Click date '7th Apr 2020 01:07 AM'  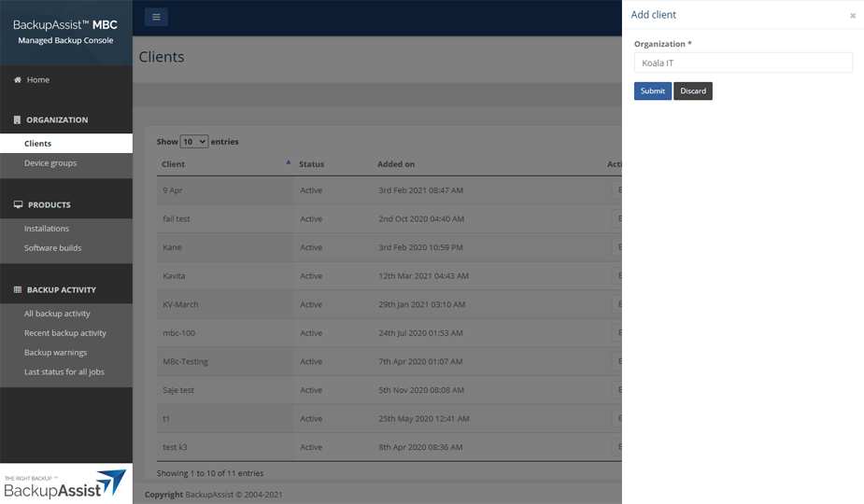(420, 362)
